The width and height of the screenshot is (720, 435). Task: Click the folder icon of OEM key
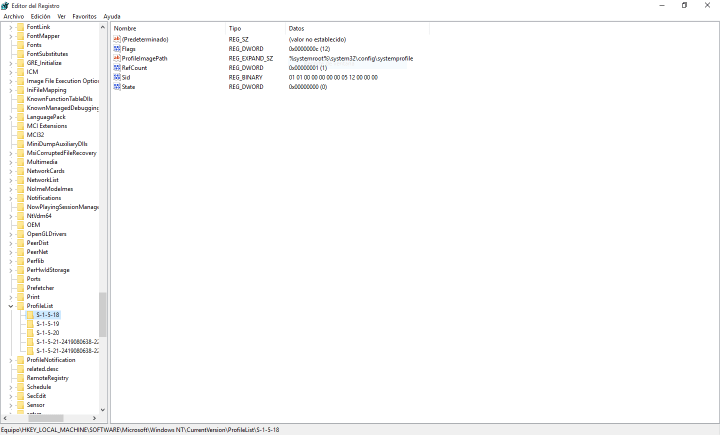point(20,225)
